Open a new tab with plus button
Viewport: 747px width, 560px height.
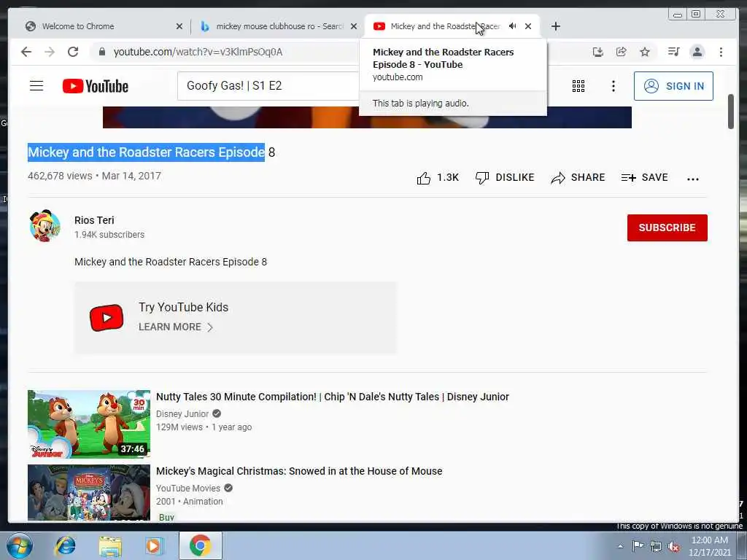(555, 26)
